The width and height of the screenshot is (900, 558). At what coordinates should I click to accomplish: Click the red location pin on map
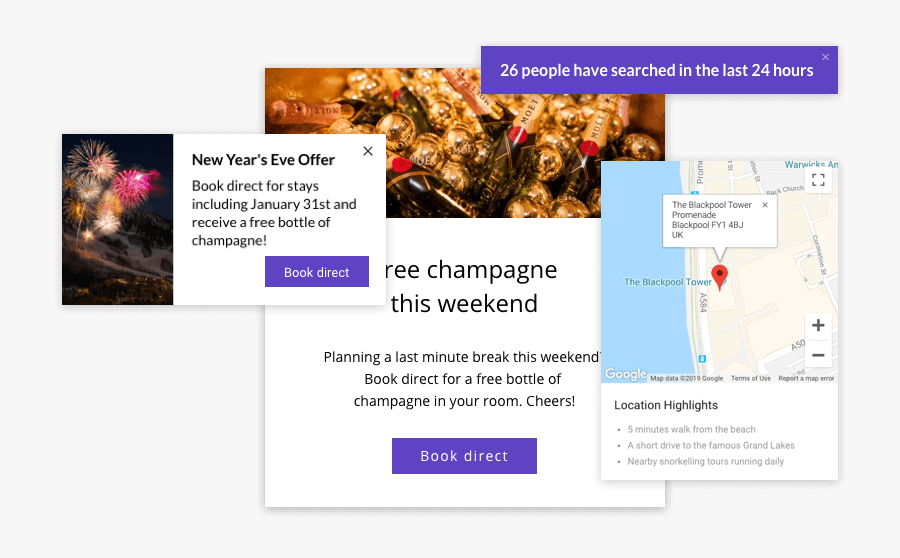click(719, 277)
